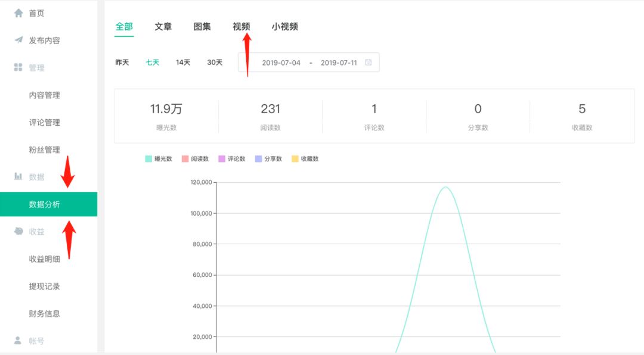Toggle the 分享数 legend series
Viewport: 644px width, 355px height.
[268, 159]
